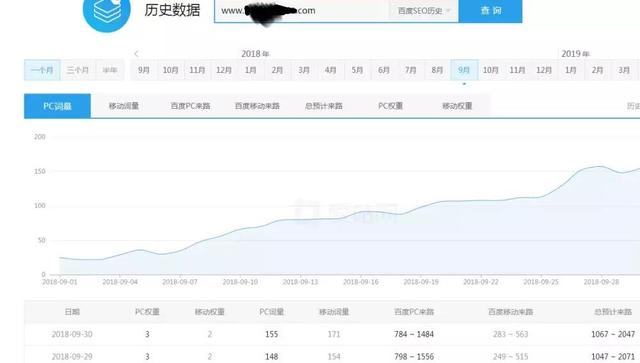Select 4月 of 2018 in the timeline

click(331, 70)
